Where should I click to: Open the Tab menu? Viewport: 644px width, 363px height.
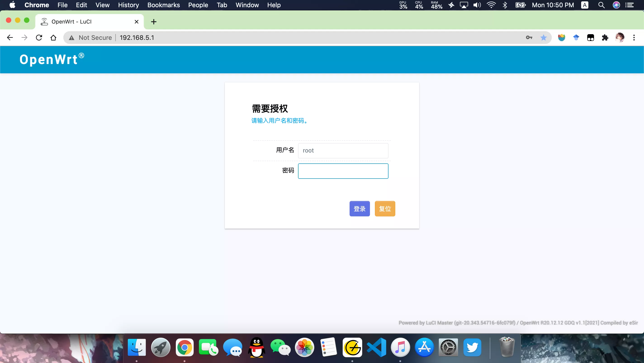[x=222, y=5]
